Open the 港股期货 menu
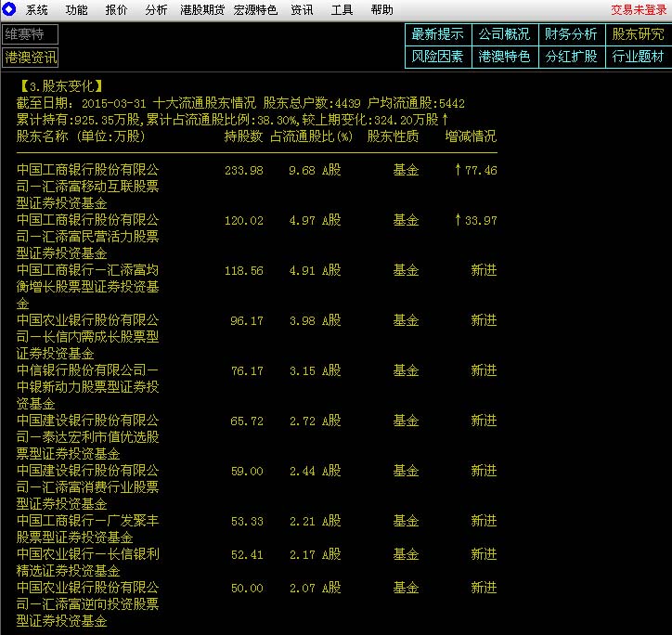This screenshot has height=635, width=672. pos(201,10)
